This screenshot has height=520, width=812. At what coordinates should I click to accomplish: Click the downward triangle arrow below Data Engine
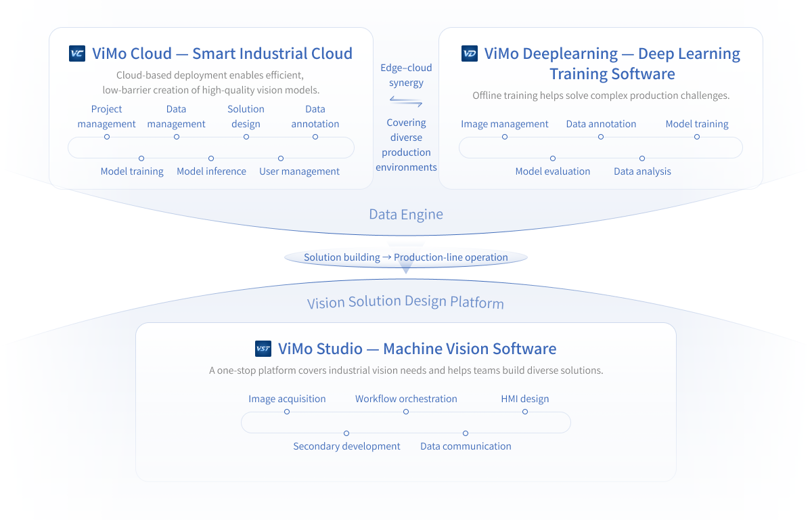coord(406,267)
